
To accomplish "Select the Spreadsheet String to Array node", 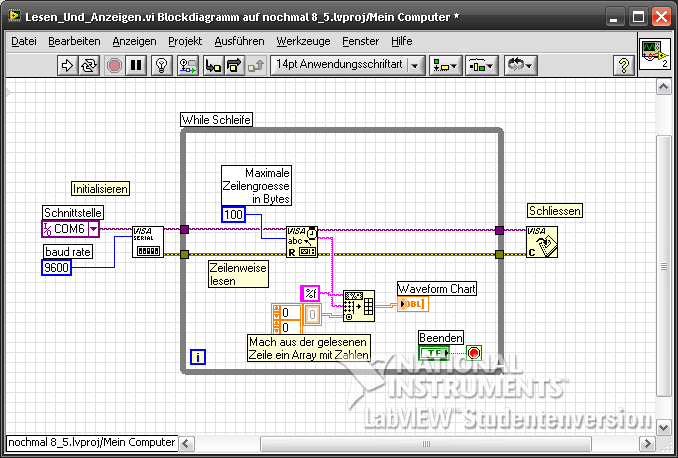I will (x=359, y=306).
